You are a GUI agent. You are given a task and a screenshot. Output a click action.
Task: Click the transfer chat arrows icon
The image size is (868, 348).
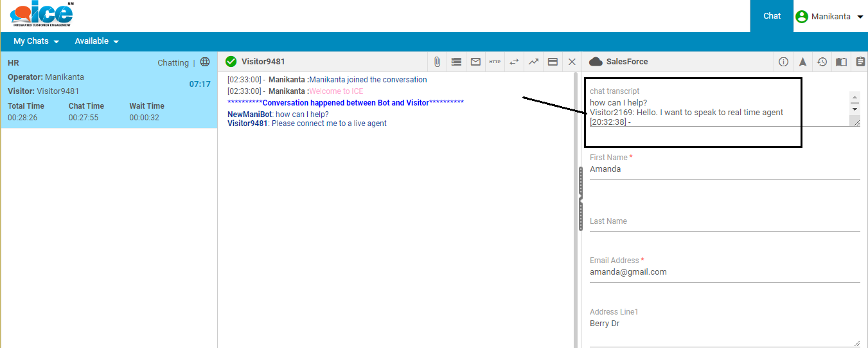coord(514,62)
